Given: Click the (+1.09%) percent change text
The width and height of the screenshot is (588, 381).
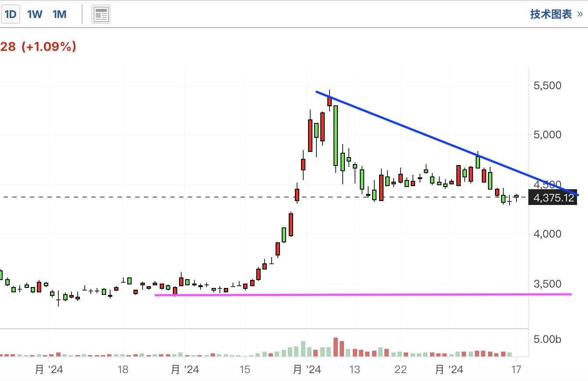Looking at the screenshot, I should click(48, 47).
